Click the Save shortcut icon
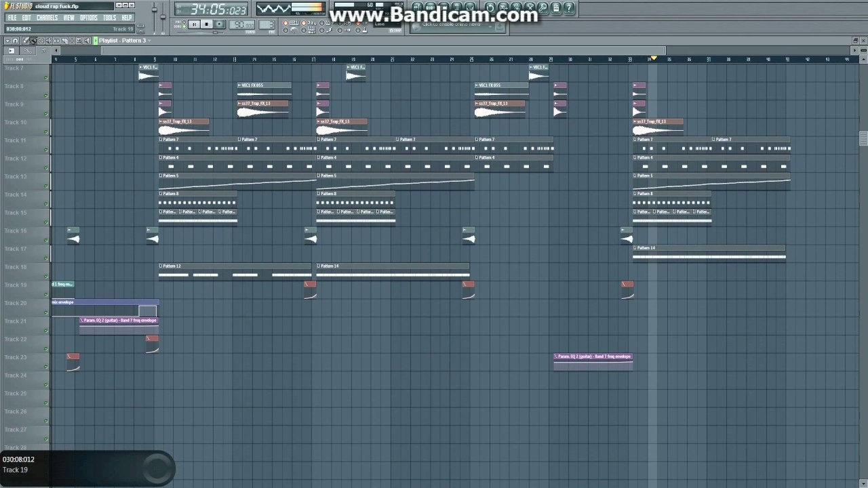Image resolution: width=868 pixels, height=488 pixels. [x=503, y=8]
